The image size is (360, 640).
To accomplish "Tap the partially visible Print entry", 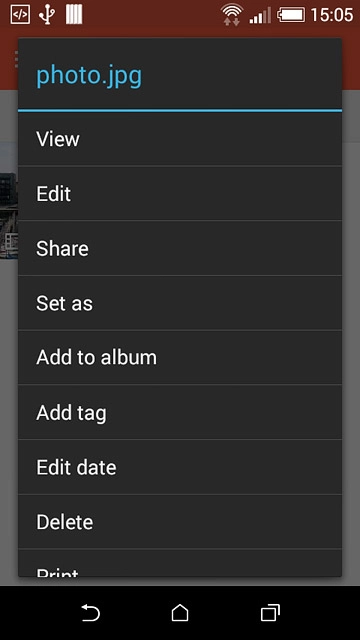I will coord(180,563).
